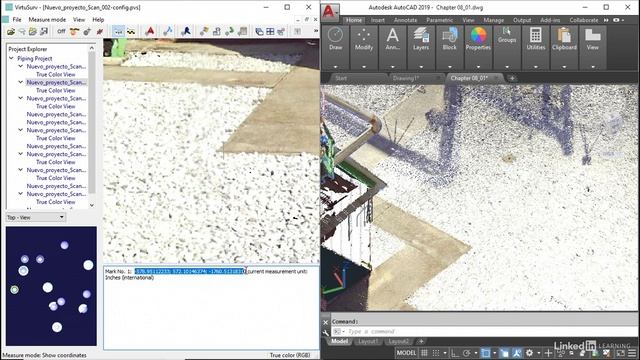Toggle object snap in the AutoCAD status bar
The image size is (640, 360).
[x=485, y=353]
